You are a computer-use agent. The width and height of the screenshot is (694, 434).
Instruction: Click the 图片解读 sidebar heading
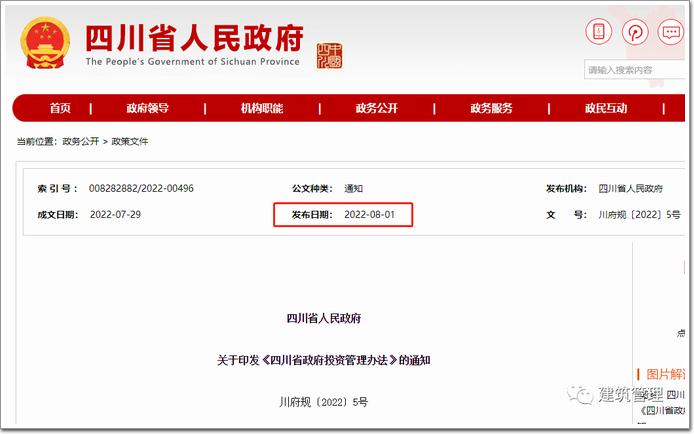click(x=663, y=374)
